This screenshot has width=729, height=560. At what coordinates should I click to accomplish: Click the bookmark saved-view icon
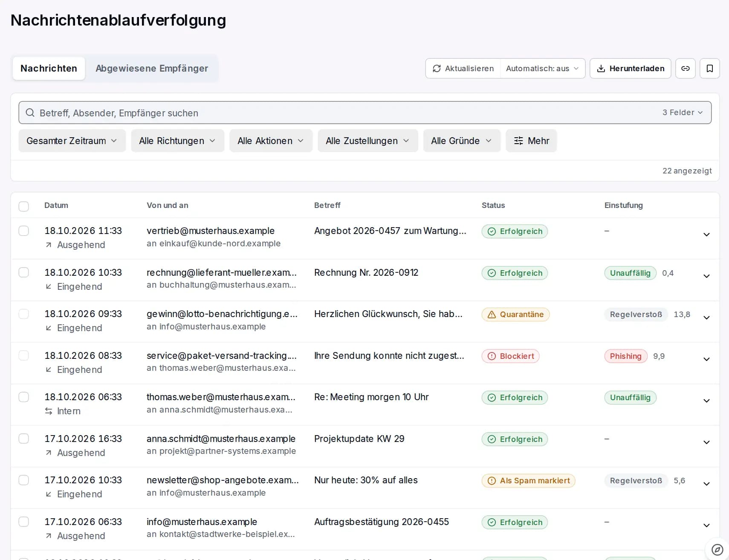click(710, 68)
